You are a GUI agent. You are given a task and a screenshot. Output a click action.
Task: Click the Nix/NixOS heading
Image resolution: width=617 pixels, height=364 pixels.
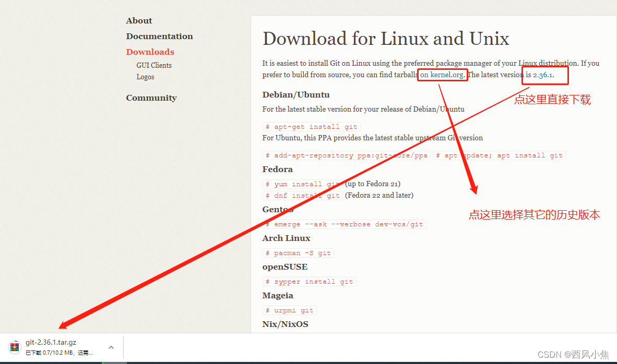point(286,324)
